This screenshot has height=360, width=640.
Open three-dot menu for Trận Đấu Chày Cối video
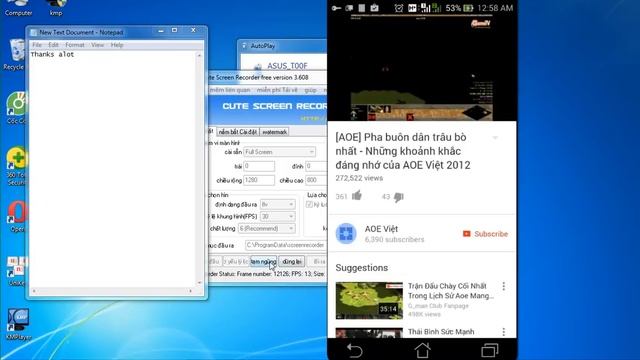[x=504, y=286]
